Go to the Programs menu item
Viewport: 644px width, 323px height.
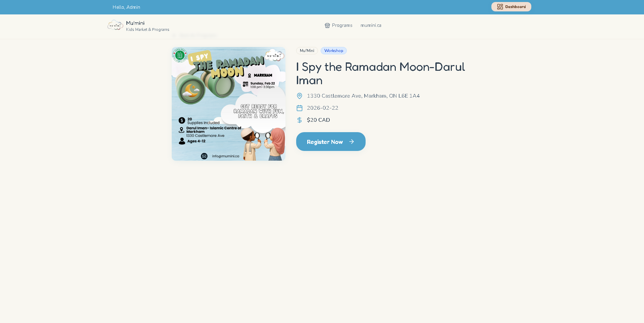338,25
